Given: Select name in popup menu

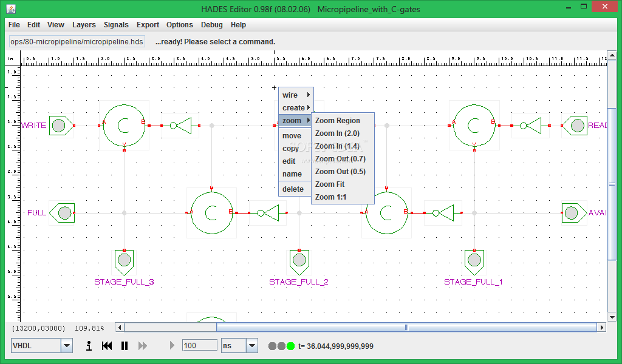Looking at the screenshot, I should tap(295, 174).
